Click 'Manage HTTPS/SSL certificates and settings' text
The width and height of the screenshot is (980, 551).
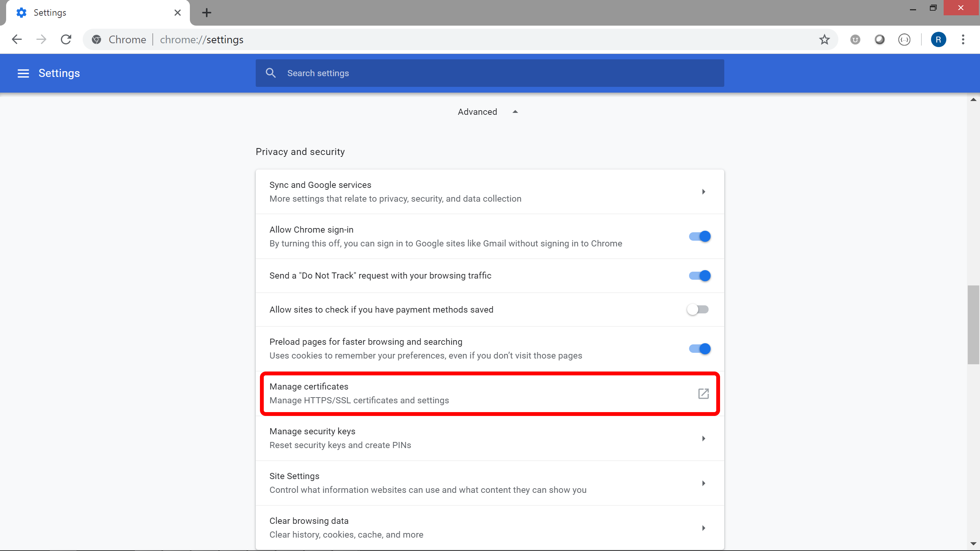[359, 400]
